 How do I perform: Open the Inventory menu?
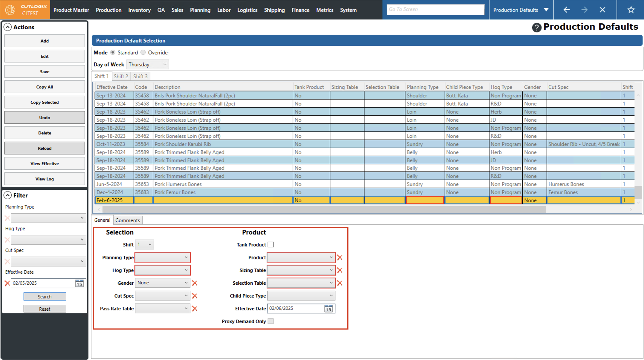coord(139,10)
